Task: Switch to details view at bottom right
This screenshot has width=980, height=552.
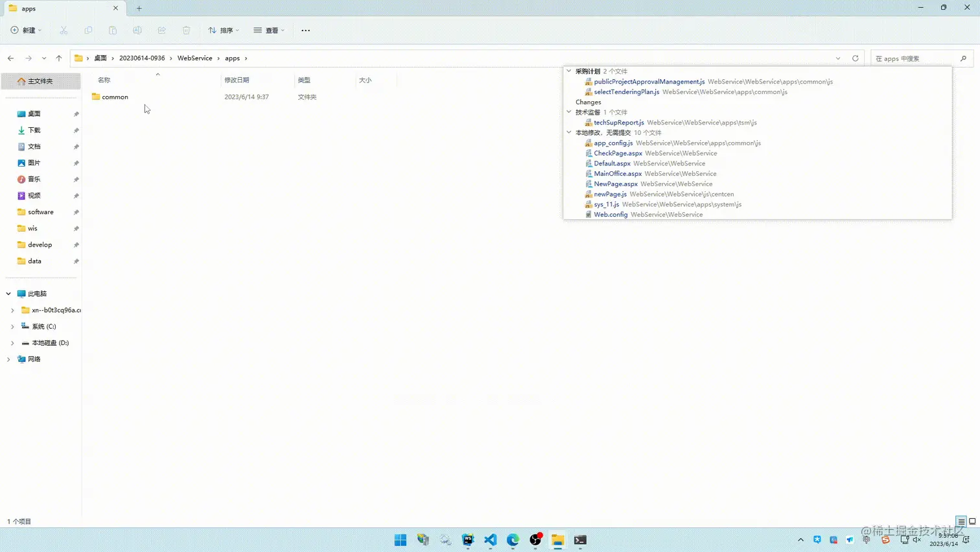Action: point(961,521)
